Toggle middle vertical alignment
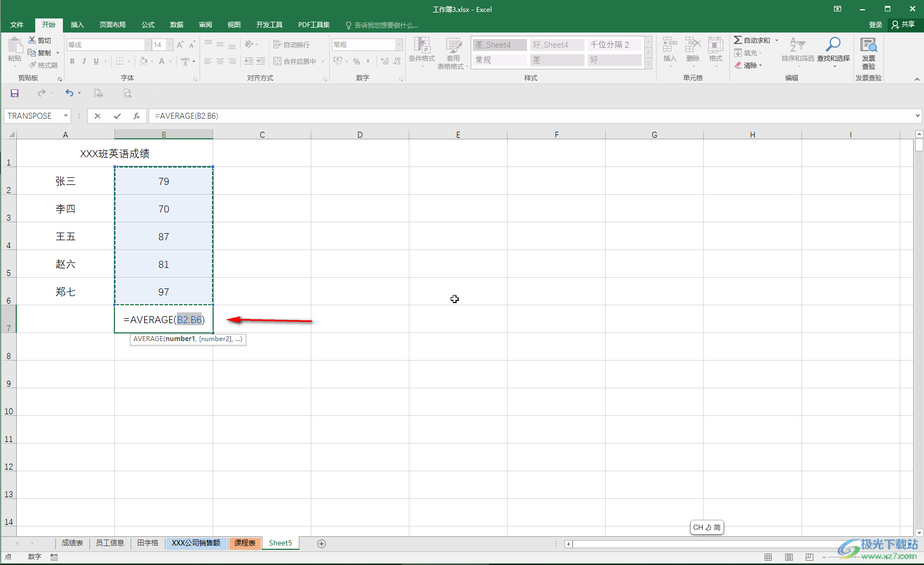924x565 pixels. [x=220, y=44]
